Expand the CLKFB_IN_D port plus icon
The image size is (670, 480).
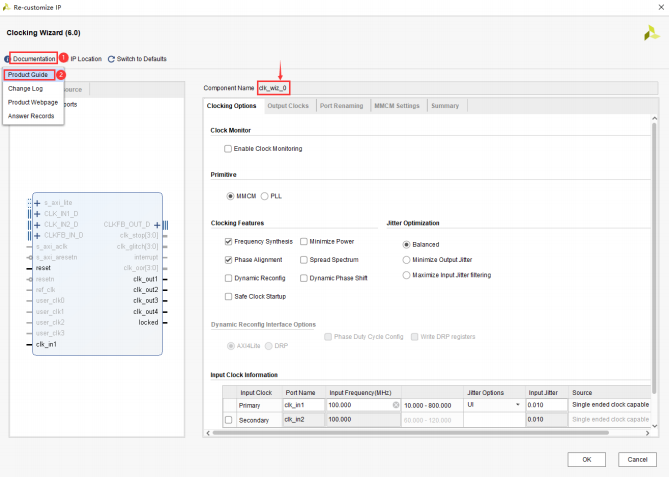pyautogui.click(x=37, y=236)
